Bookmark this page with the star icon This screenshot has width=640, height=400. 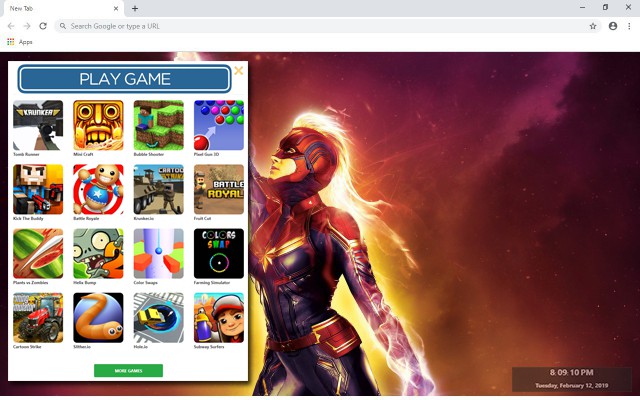tap(593, 26)
